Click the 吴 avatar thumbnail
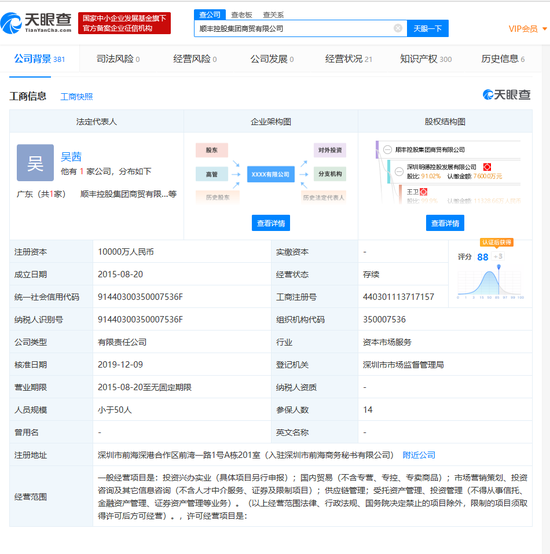This screenshot has height=554, width=550. tap(35, 163)
